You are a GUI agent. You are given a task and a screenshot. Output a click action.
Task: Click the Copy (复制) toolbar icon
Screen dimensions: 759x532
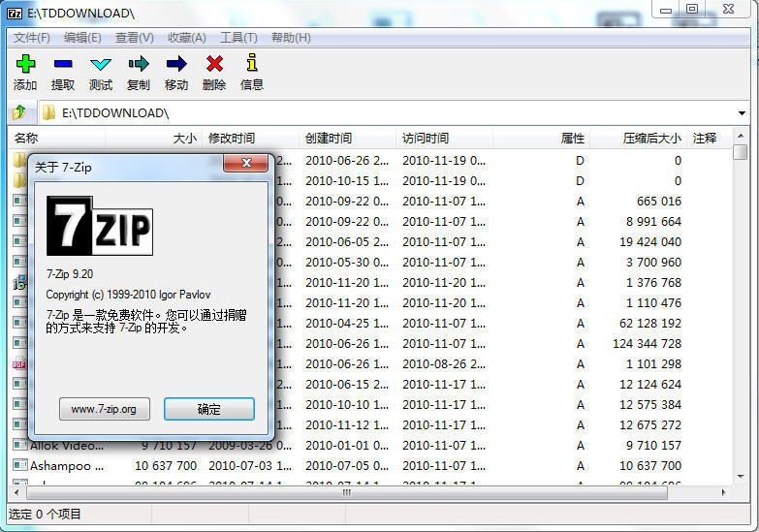139,65
